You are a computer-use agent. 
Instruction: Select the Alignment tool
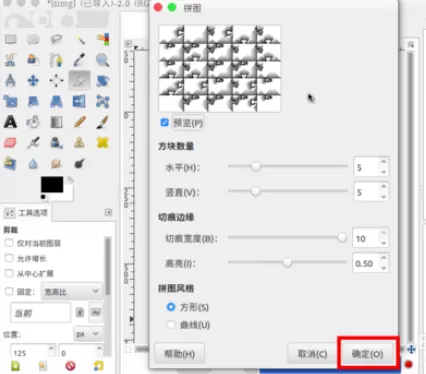[56, 81]
